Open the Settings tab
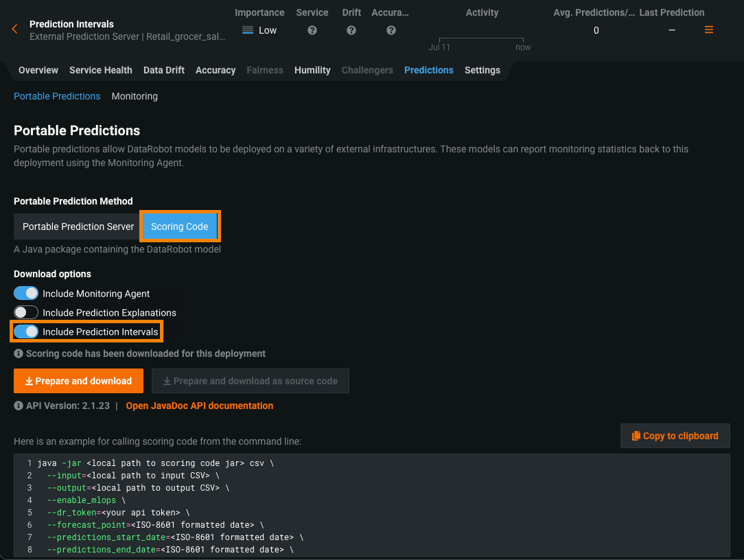The image size is (744, 560). pyautogui.click(x=482, y=70)
